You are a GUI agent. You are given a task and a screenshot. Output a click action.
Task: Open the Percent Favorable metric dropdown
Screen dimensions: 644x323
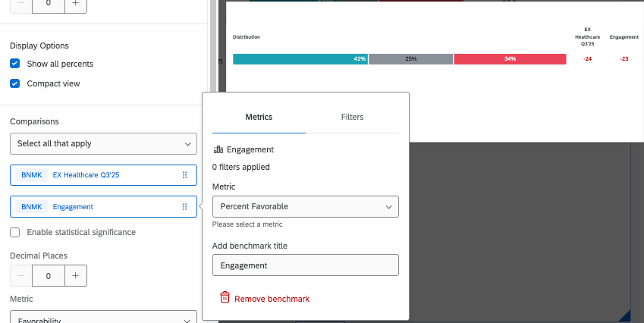tap(306, 206)
